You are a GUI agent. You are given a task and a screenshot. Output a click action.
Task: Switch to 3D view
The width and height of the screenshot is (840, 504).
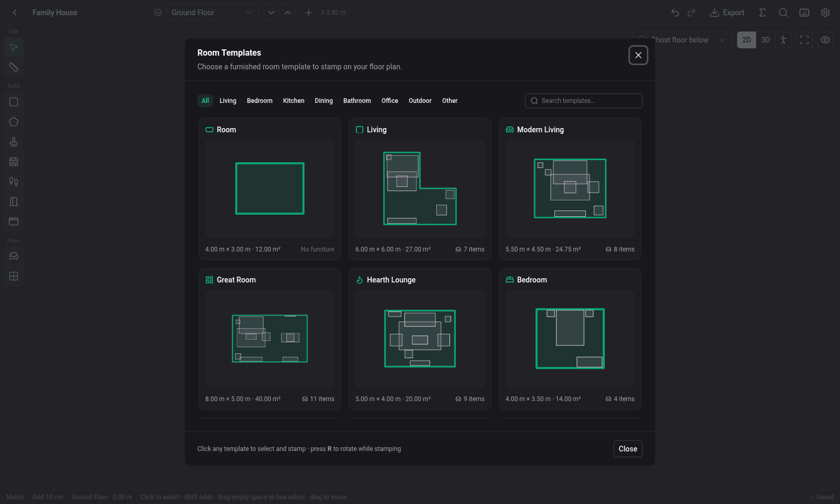pyautogui.click(x=765, y=40)
